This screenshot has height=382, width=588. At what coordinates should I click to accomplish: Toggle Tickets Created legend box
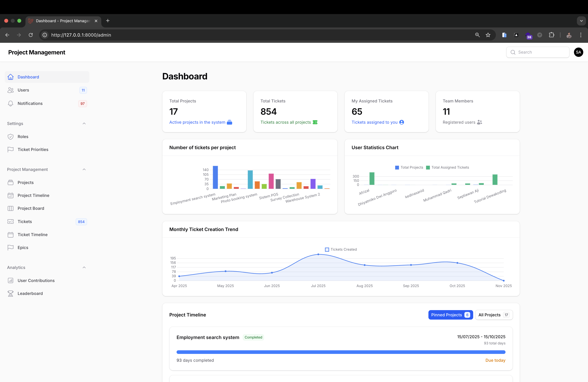(327, 249)
